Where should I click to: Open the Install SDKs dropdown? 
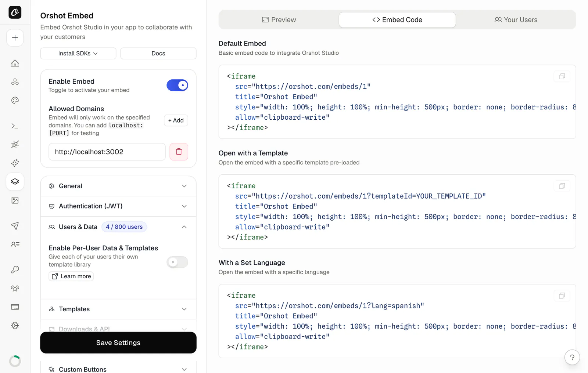[x=78, y=53]
